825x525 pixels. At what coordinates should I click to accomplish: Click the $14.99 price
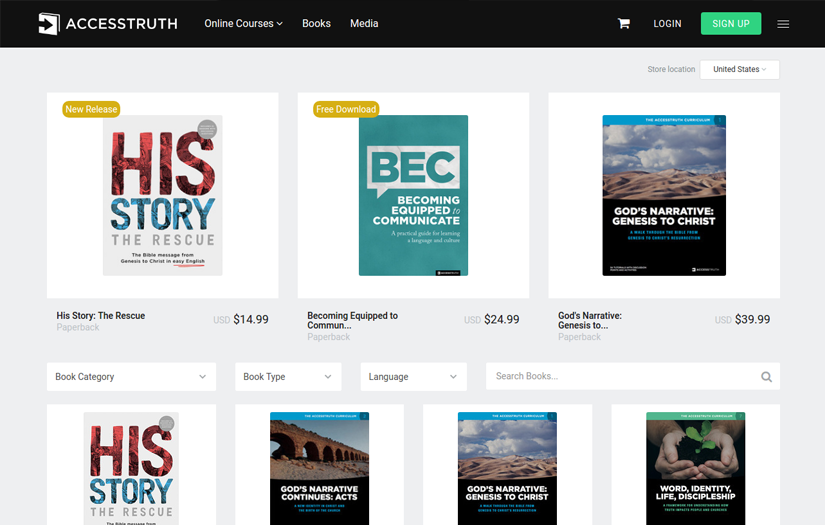pyautogui.click(x=250, y=319)
